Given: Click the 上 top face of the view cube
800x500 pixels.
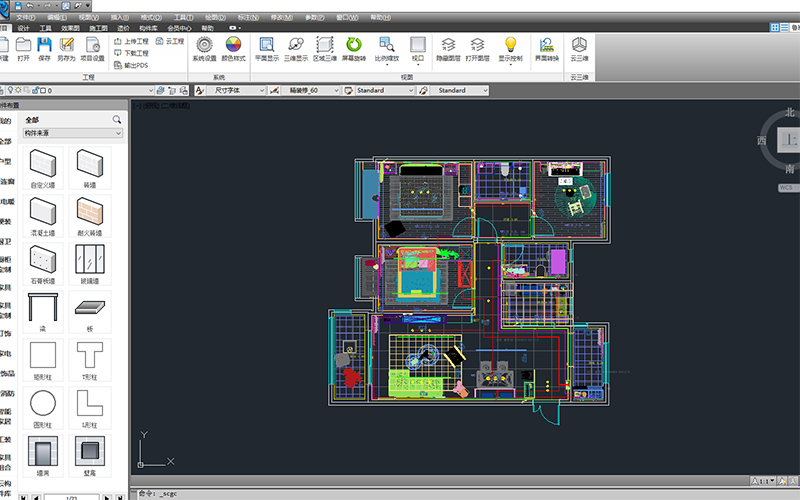Looking at the screenshot, I should coord(789,140).
